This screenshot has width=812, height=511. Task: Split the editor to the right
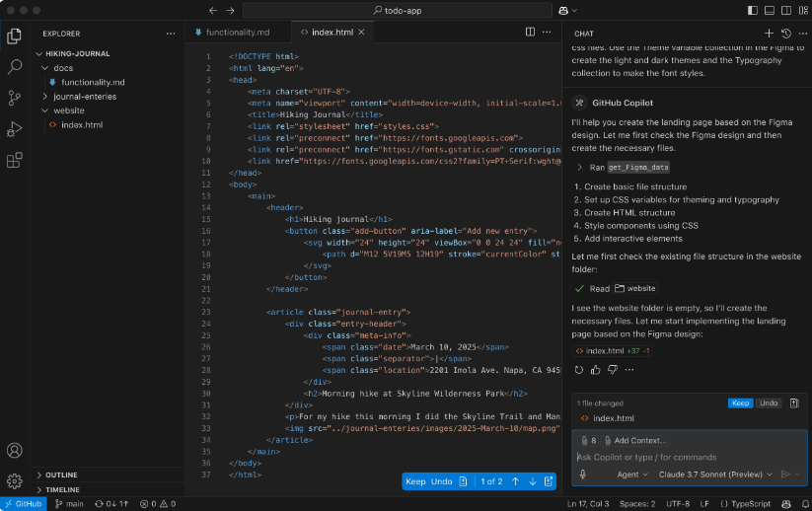(x=530, y=33)
